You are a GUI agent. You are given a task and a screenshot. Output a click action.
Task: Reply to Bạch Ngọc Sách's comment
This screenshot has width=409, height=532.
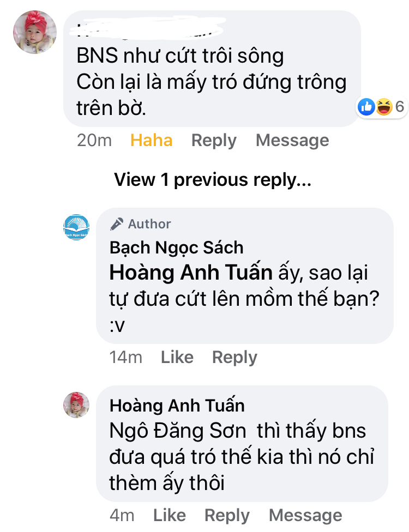[234, 358]
